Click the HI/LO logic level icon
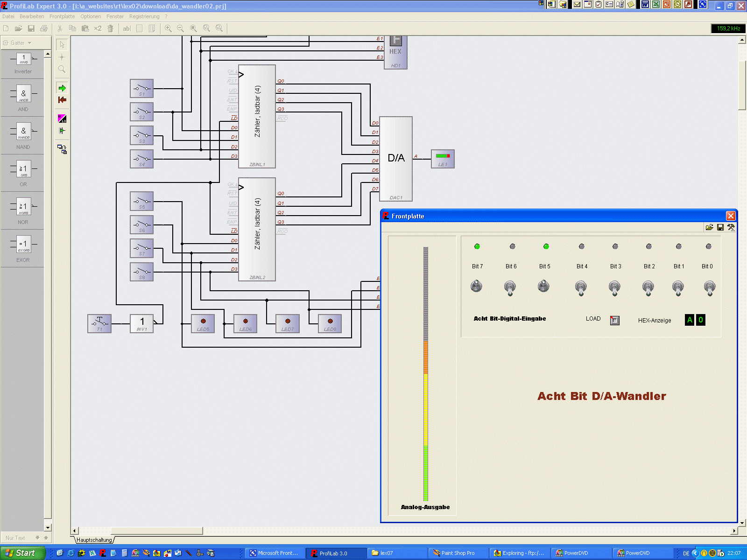 (x=62, y=119)
